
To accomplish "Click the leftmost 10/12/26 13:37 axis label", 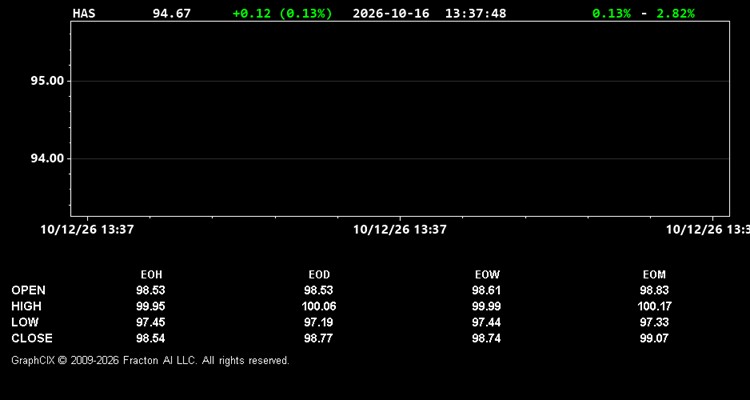I will click(x=87, y=229).
